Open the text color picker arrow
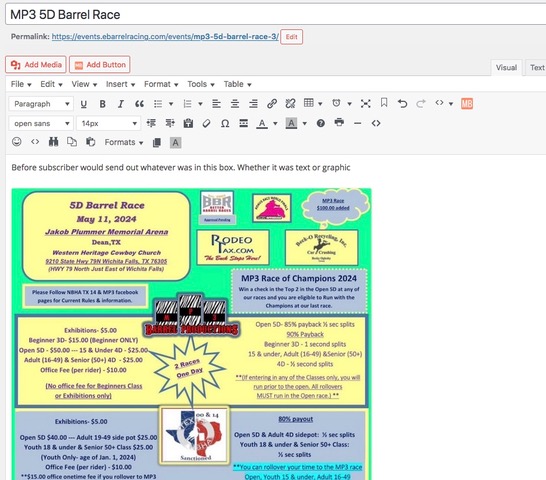Viewport: 546px width, 480px height. coord(275,123)
